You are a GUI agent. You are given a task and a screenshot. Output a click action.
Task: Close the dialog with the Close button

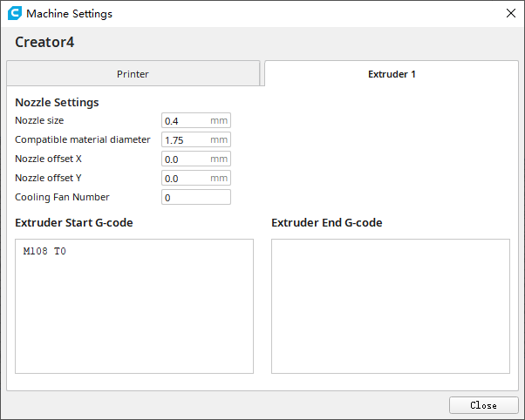483,405
